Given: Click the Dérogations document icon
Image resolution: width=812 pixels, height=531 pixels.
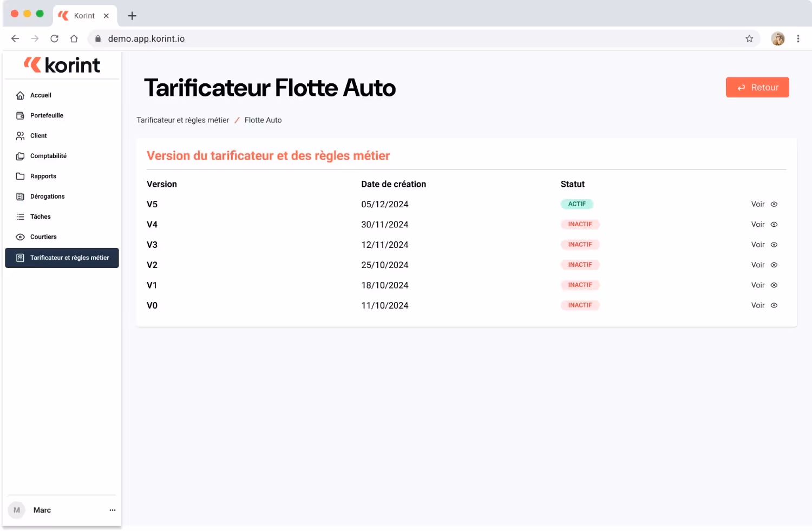Looking at the screenshot, I should point(19,196).
